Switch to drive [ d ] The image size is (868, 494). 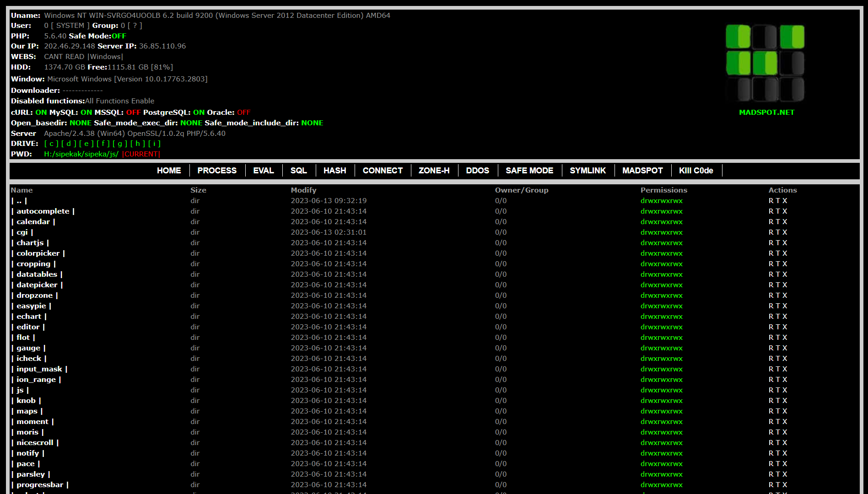pyautogui.click(x=69, y=144)
